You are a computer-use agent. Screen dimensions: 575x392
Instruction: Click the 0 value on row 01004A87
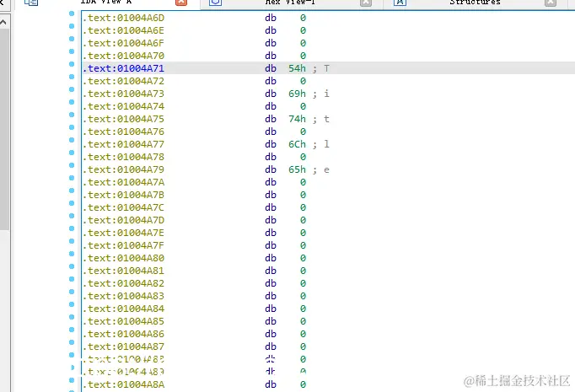(x=303, y=346)
